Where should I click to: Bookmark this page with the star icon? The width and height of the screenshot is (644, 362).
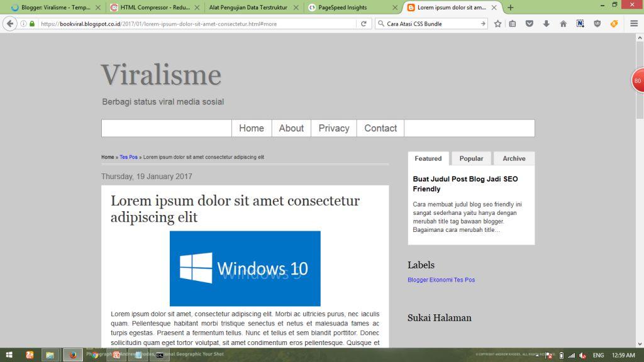tap(498, 24)
